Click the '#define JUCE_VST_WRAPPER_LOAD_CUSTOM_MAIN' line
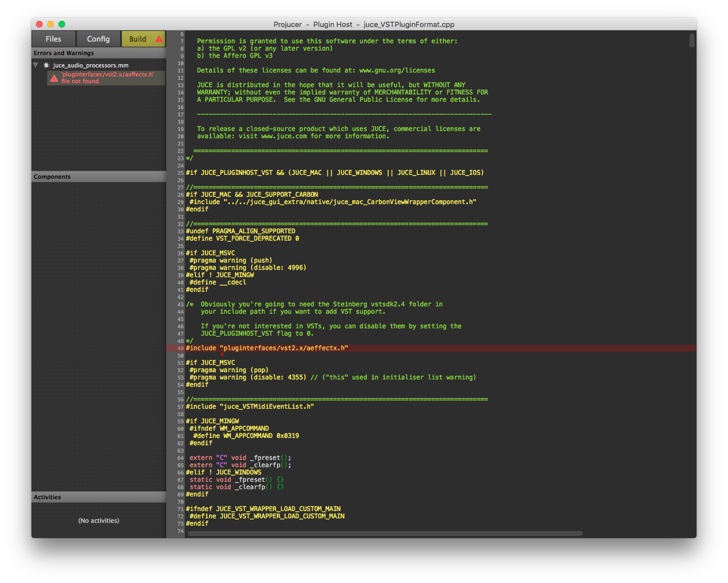 tap(267, 516)
